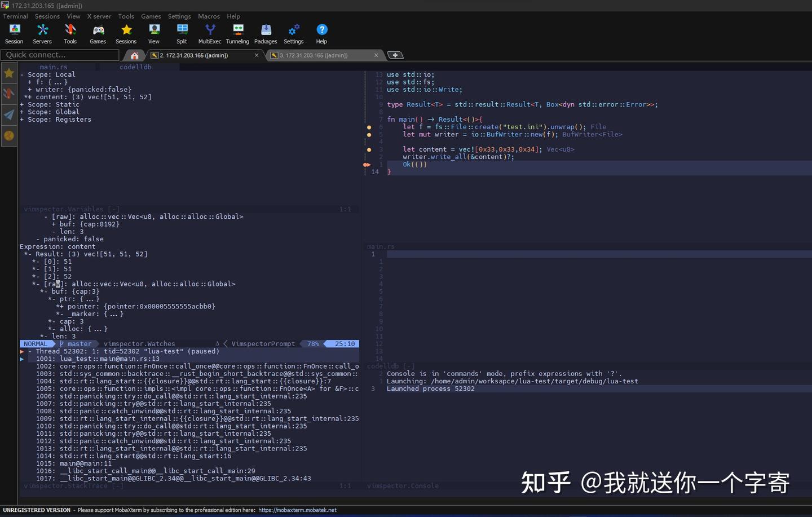Image resolution: width=812 pixels, height=517 pixels.
Task: Click inside the Quick connect field
Action: (x=59, y=55)
